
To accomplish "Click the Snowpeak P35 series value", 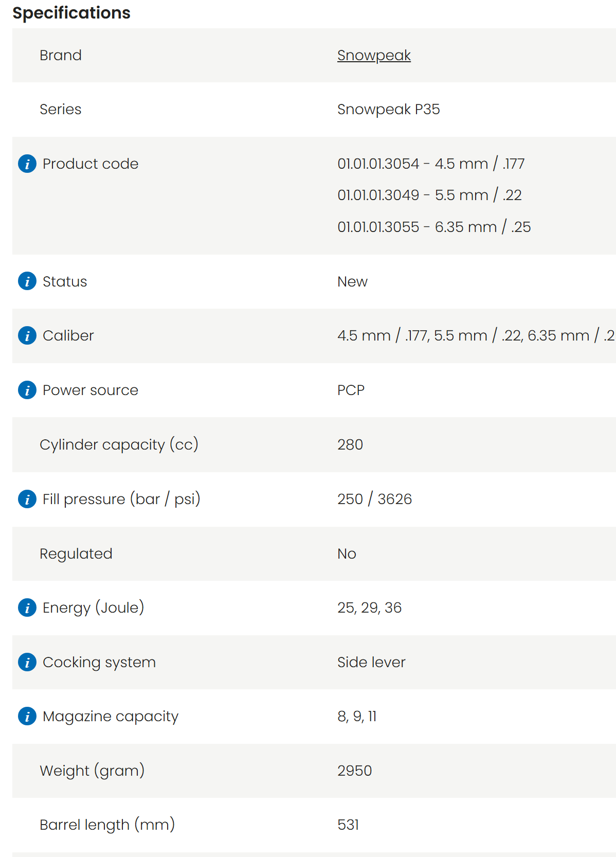I will pyautogui.click(x=389, y=110).
